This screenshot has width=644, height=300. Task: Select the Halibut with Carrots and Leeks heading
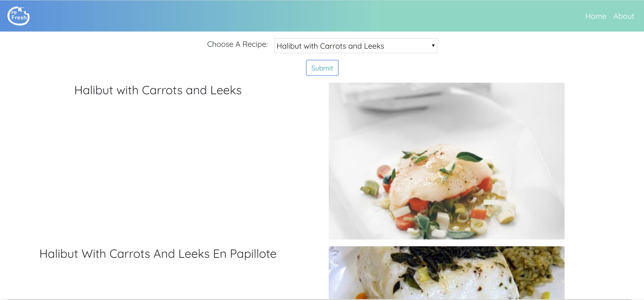158,90
